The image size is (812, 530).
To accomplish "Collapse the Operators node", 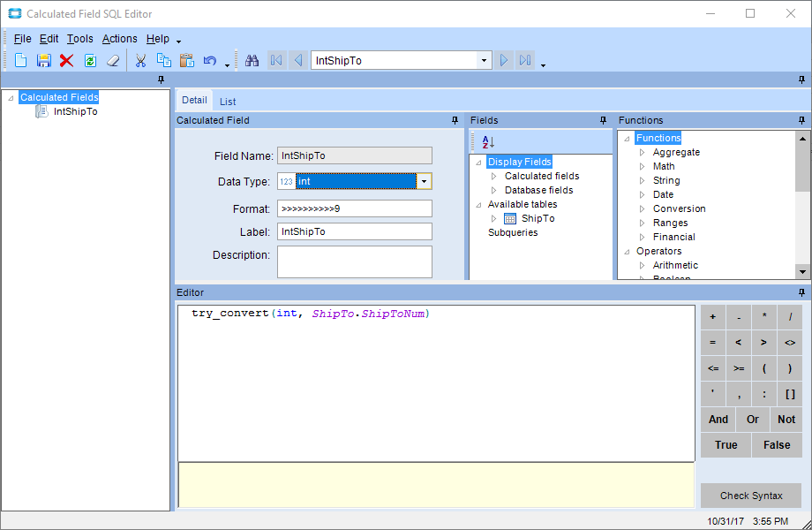I will point(628,251).
